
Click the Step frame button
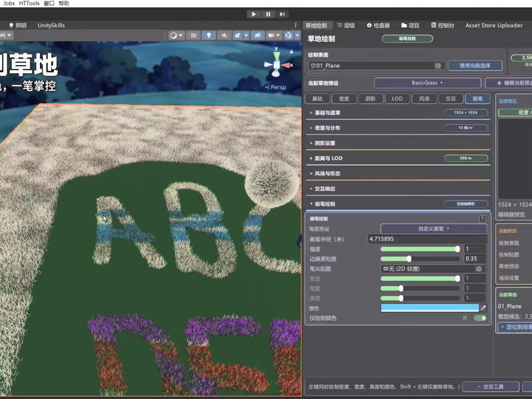pos(282,14)
